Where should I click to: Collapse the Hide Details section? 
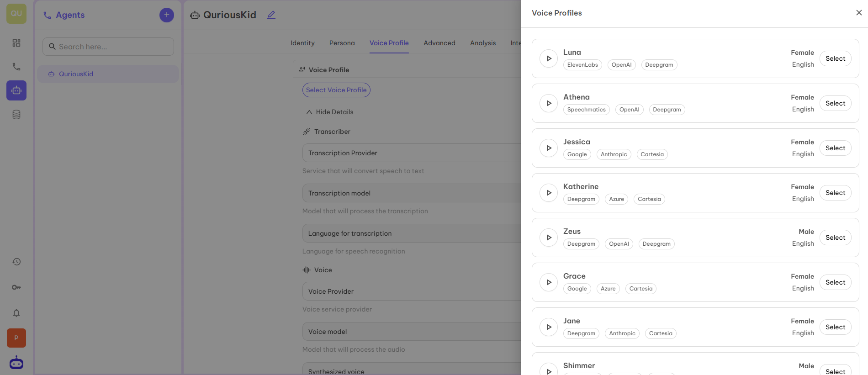point(330,112)
